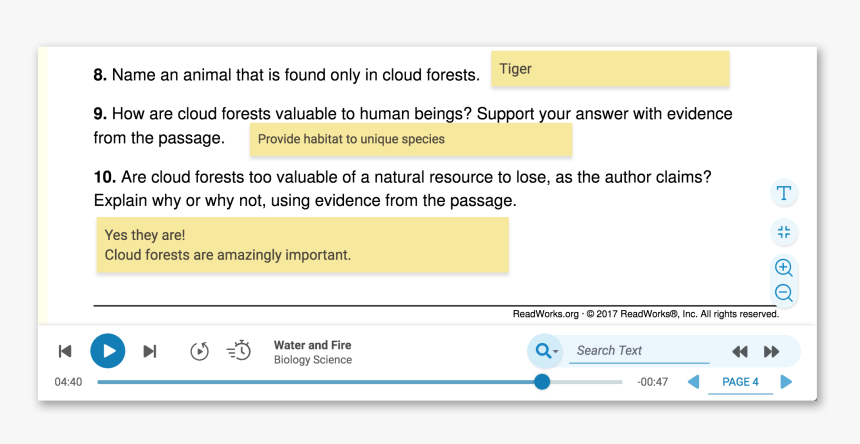Image resolution: width=860 pixels, height=444 pixels.
Task: Click the exit fullscreen collapse icon
Action: [x=784, y=232]
